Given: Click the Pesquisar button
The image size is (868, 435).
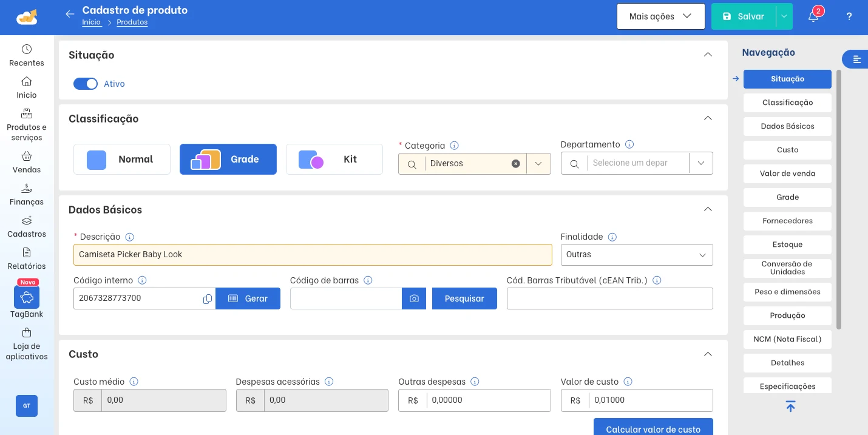Looking at the screenshot, I should pyautogui.click(x=464, y=298).
